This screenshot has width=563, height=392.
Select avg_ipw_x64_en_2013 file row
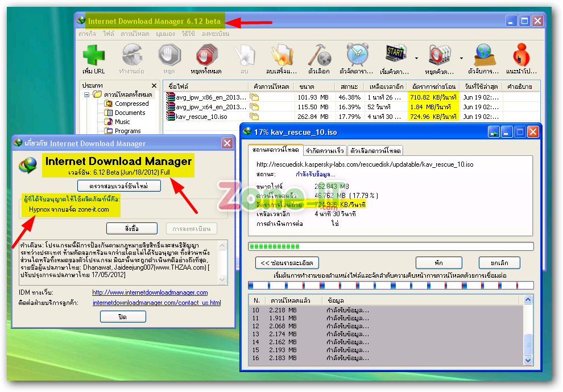[351, 107]
